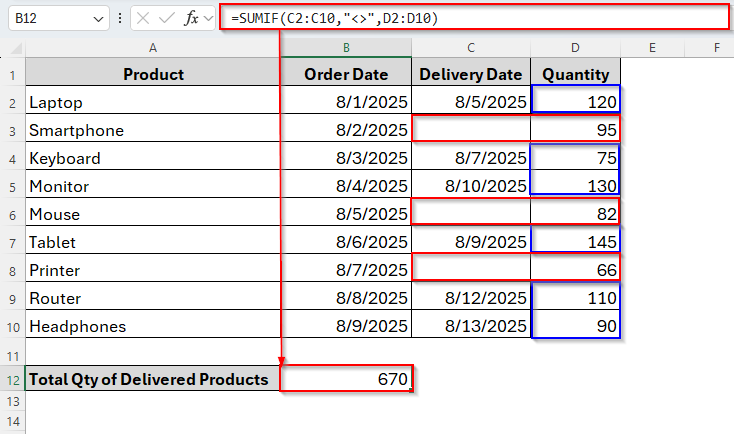
Task: Select the row 12 header
Action: tap(13, 379)
